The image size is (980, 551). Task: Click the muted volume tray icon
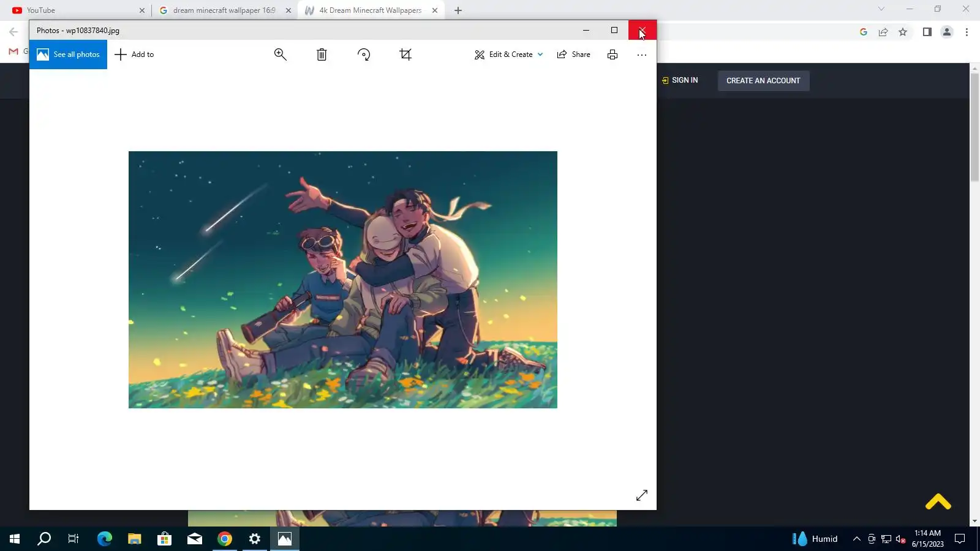click(901, 539)
